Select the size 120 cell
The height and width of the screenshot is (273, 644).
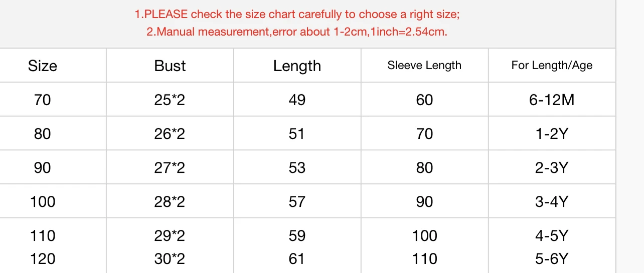(43, 259)
